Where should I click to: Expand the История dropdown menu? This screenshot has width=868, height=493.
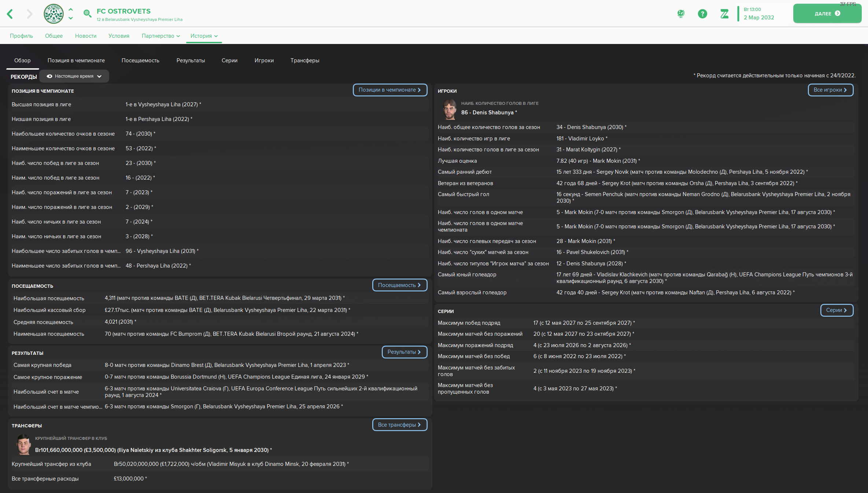[204, 36]
